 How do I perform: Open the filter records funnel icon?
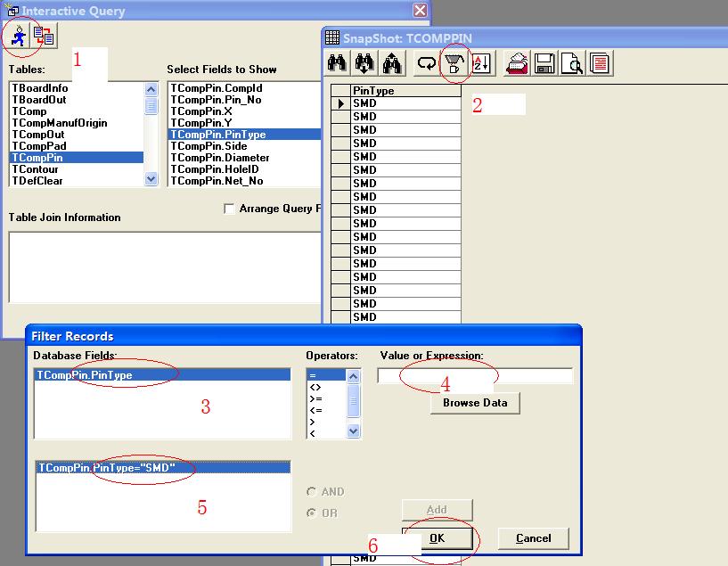click(x=454, y=62)
